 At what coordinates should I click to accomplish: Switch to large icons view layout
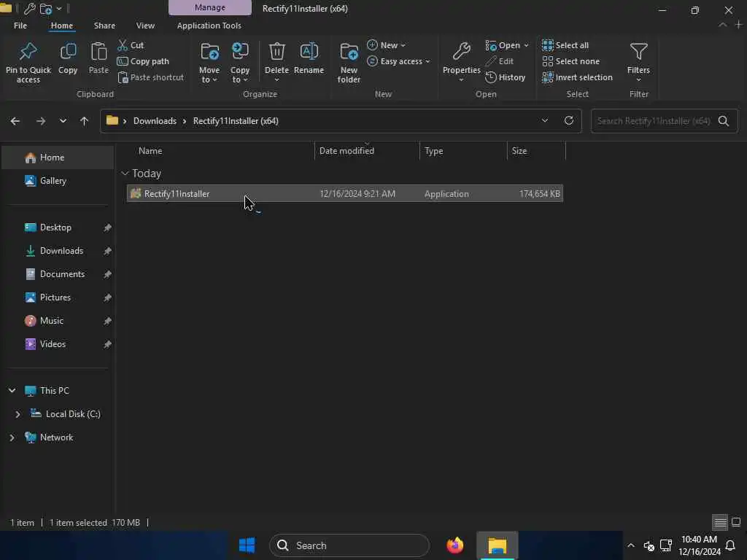tap(736, 522)
